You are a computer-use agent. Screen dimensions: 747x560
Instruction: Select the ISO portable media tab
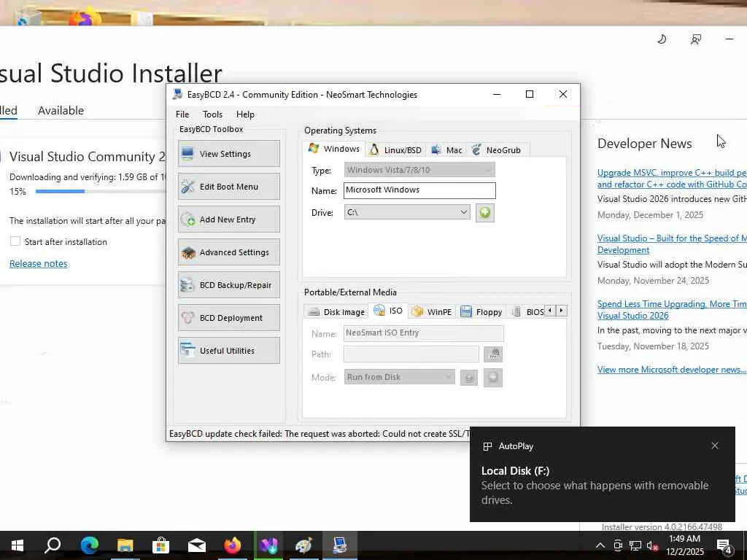388,311
